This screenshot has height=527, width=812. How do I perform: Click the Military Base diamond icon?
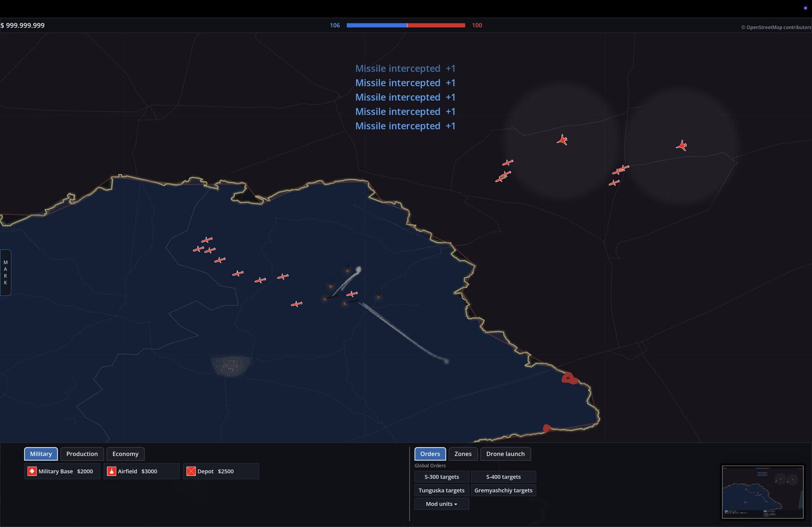point(32,471)
